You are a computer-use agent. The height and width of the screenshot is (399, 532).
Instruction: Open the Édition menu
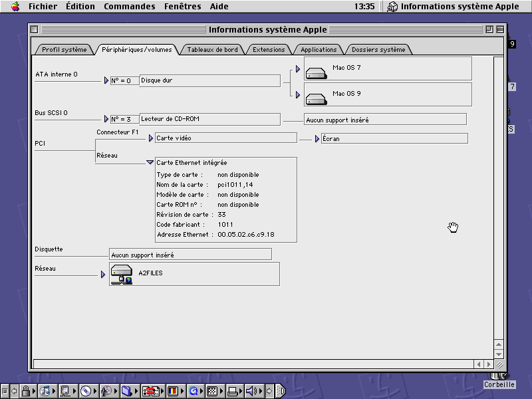(80, 7)
